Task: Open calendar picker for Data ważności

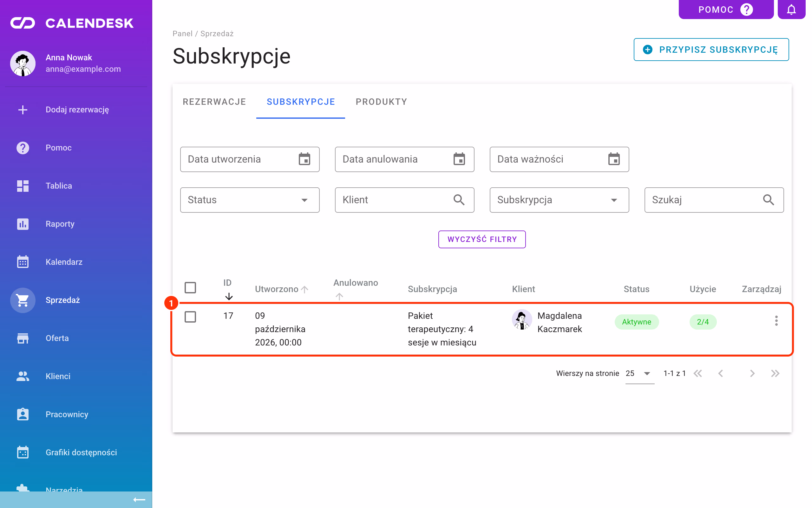Action: (x=614, y=159)
